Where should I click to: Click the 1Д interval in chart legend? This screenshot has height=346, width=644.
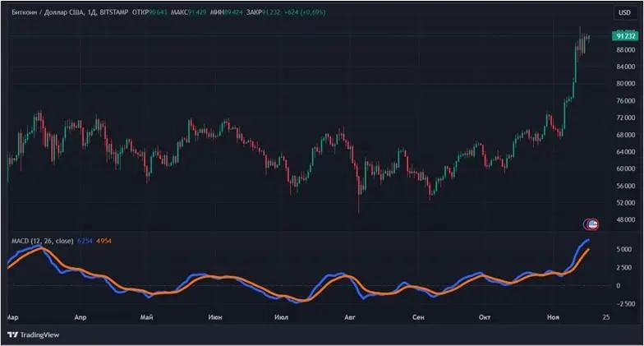91,12
